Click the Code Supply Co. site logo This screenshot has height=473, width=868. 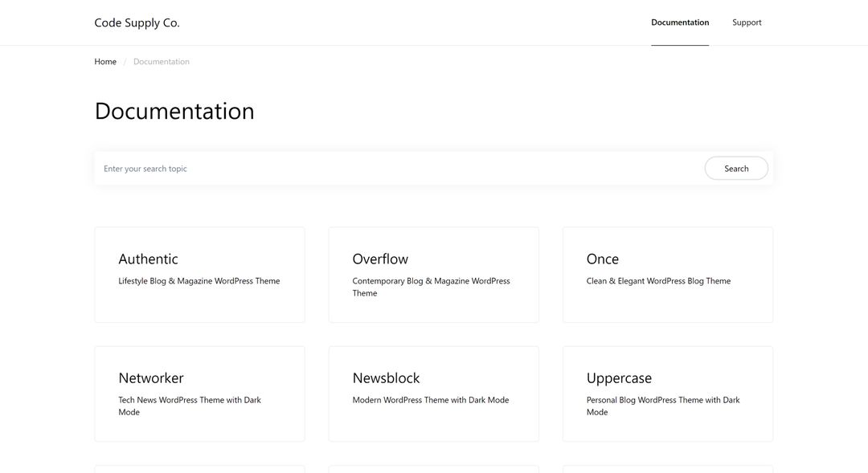click(137, 22)
